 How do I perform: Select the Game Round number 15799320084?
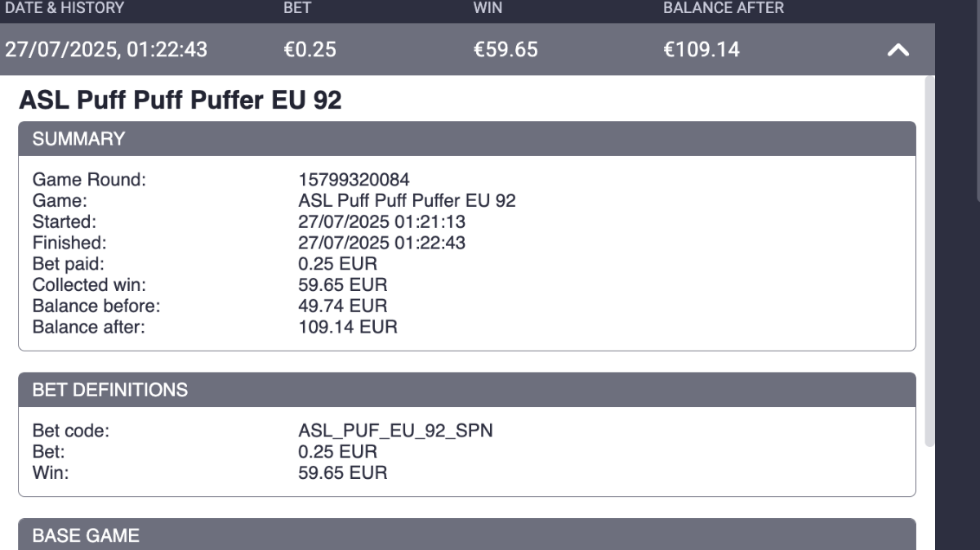(x=354, y=179)
